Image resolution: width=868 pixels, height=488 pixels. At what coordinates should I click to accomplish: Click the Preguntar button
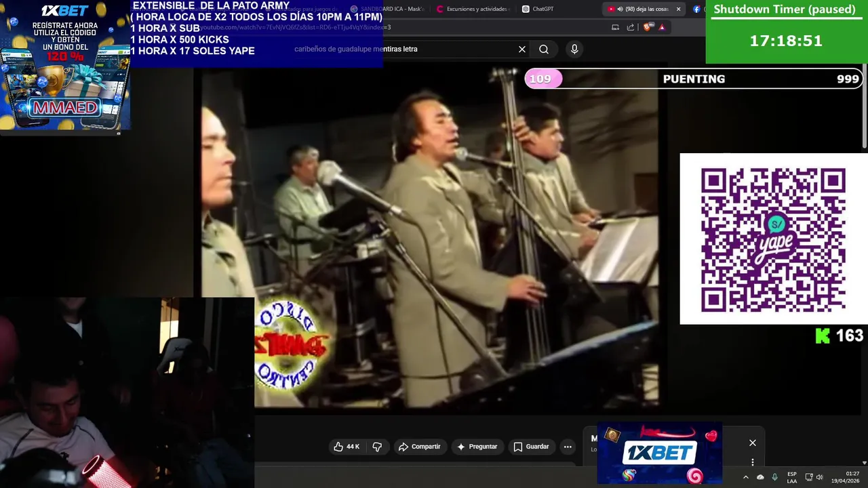point(477,447)
